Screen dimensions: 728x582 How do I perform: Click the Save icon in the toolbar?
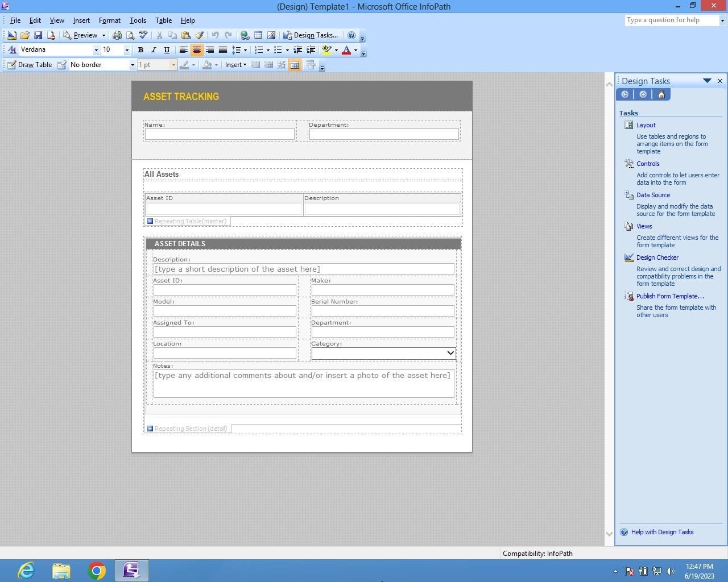coord(38,35)
